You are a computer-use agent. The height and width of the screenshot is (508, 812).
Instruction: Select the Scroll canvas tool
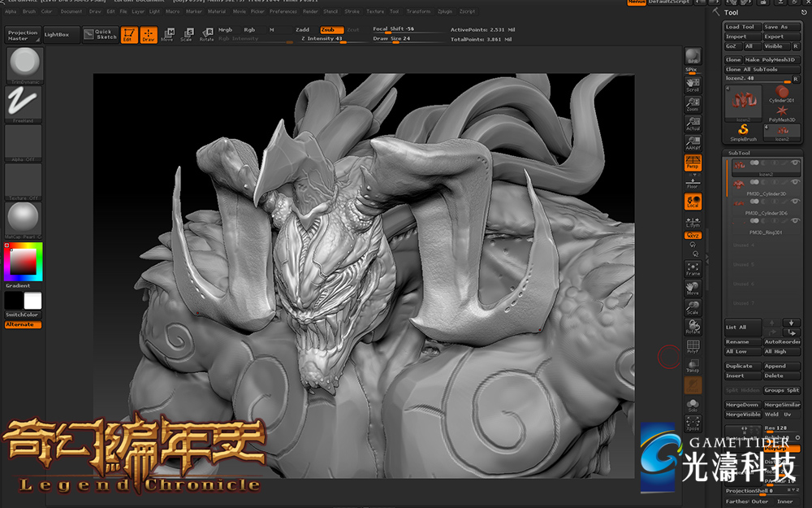pos(693,84)
